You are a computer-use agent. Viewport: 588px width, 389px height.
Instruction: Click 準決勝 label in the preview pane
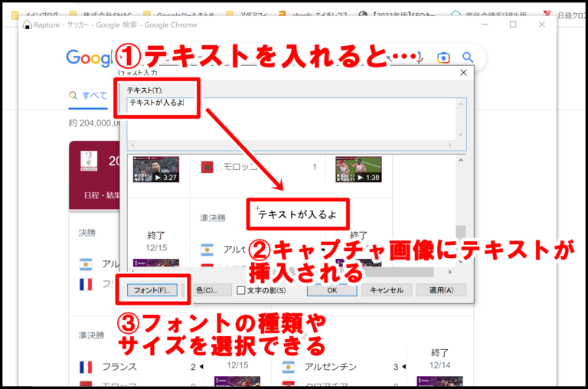[213, 218]
